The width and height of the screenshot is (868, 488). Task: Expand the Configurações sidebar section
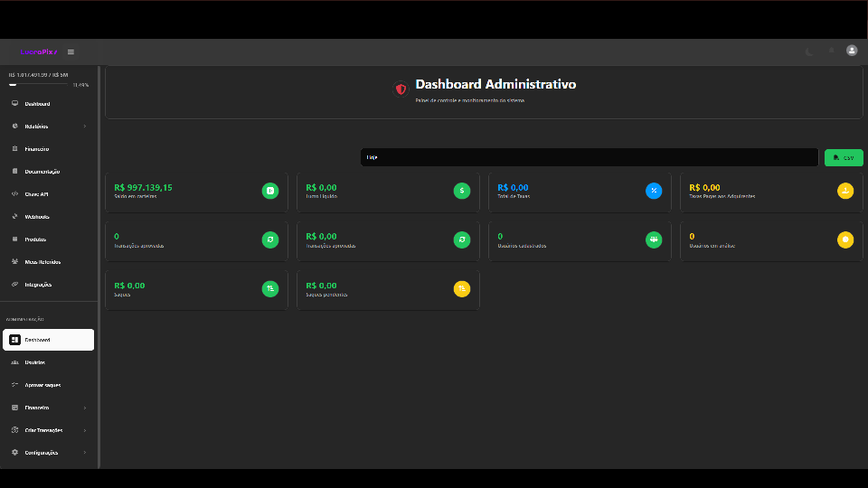[x=85, y=453]
